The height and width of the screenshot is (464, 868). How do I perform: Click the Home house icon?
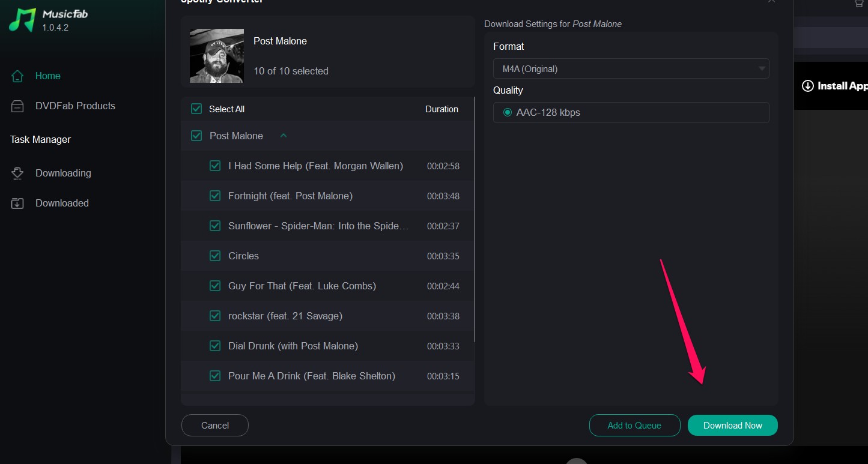17,76
